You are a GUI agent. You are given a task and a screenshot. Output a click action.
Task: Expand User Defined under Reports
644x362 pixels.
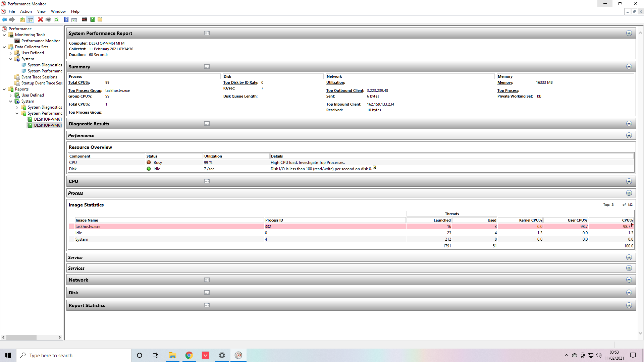pyautogui.click(x=11, y=95)
